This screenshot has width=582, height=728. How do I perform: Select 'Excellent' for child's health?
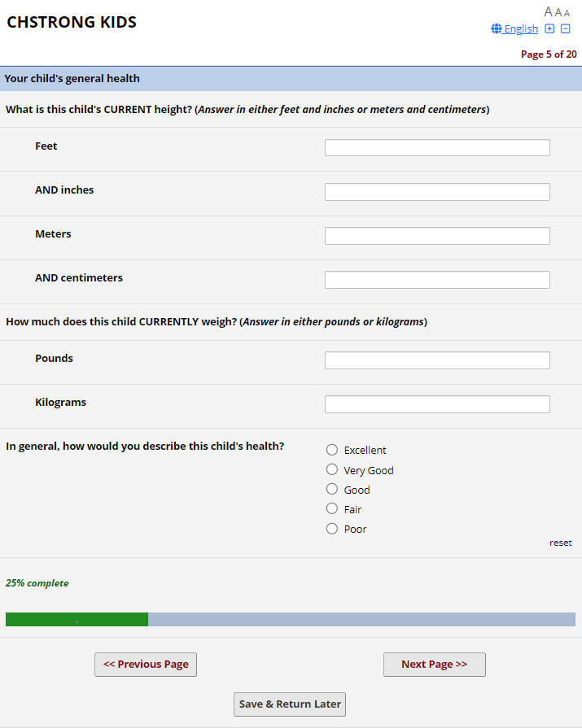(332, 450)
